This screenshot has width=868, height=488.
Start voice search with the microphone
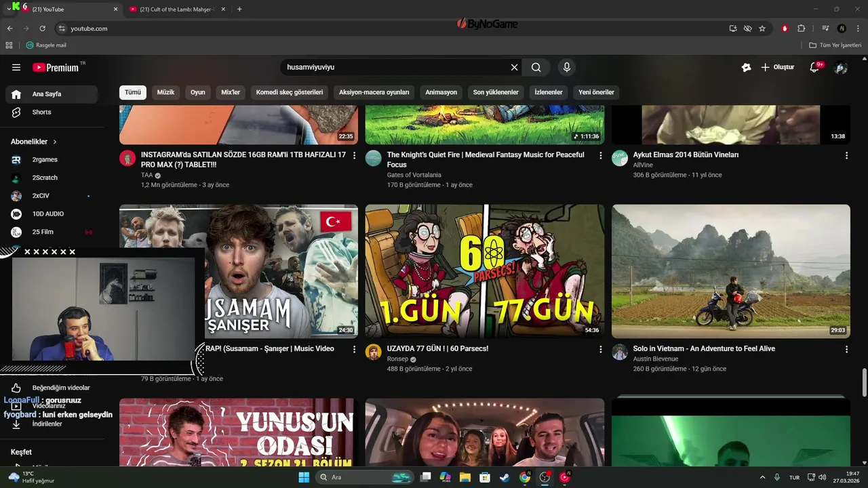point(567,67)
